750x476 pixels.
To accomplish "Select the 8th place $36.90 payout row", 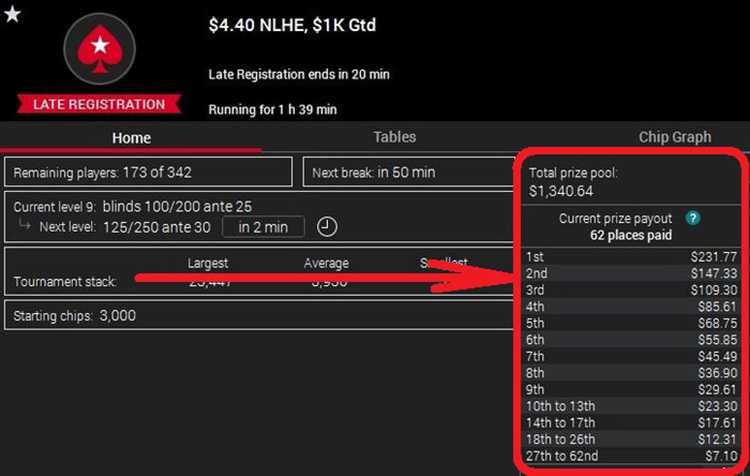I will 631,373.
